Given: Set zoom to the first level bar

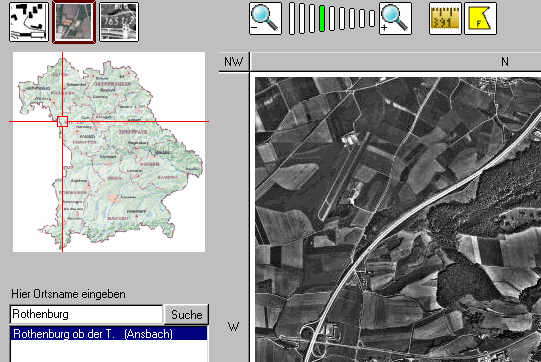Looking at the screenshot, I should pyautogui.click(x=292, y=19).
